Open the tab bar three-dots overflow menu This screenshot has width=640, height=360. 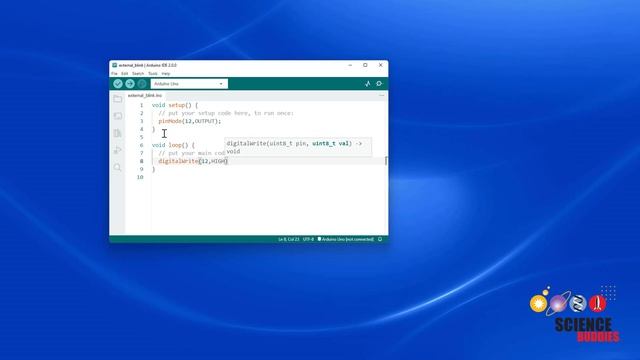(x=382, y=96)
